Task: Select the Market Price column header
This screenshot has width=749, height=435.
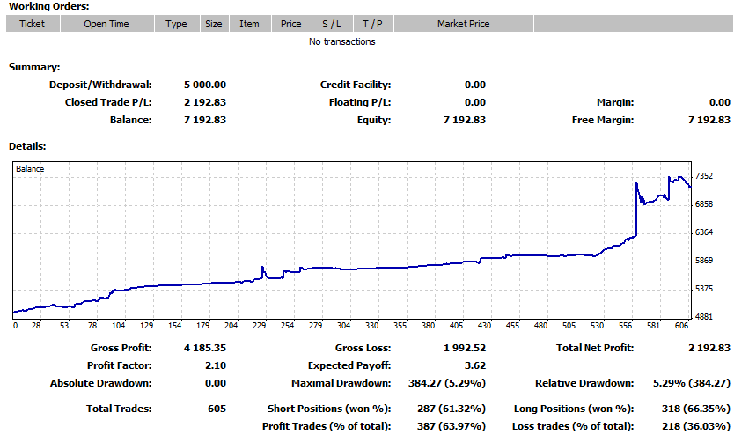Action: [x=463, y=24]
